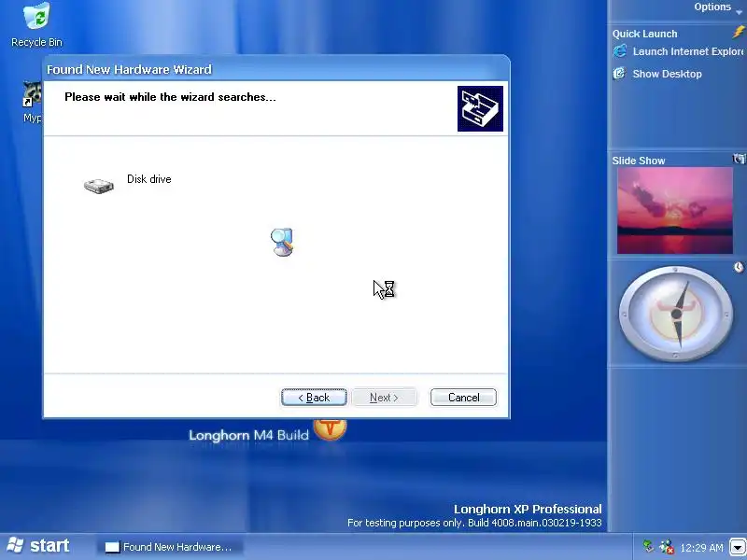Select Found New Hardware taskbar button
Screen dimensions: 747x560
pyautogui.click(x=171, y=547)
